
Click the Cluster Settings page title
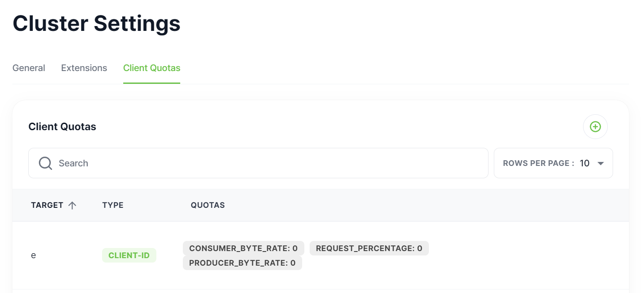(x=97, y=23)
